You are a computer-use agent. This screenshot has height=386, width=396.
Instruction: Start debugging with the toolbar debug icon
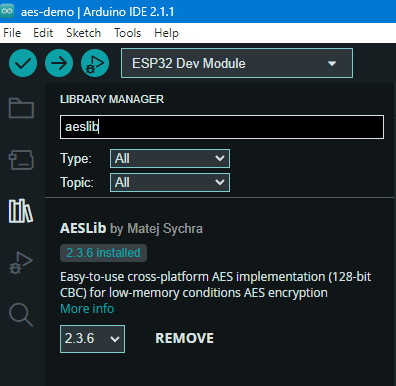tap(95, 63)
